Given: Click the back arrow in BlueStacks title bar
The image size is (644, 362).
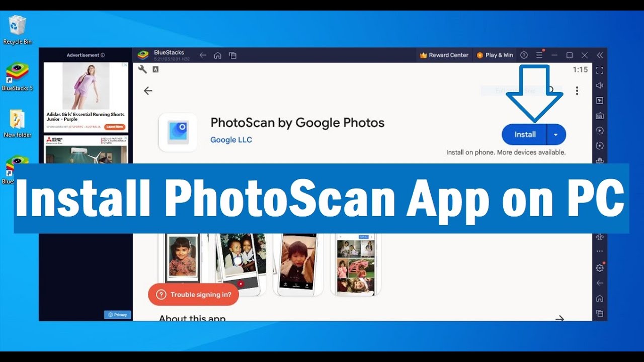Looking at the screenshot, I should click(x=203, y=55).
